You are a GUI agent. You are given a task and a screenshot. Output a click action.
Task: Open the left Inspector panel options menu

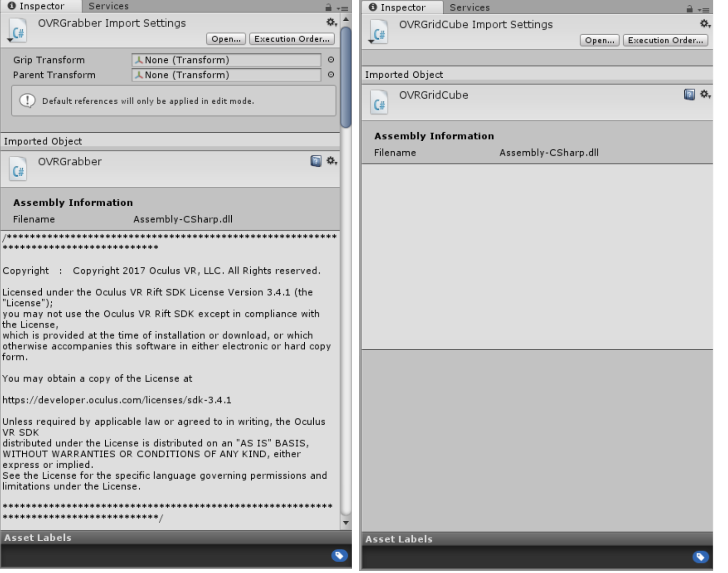tap(342, 8)
